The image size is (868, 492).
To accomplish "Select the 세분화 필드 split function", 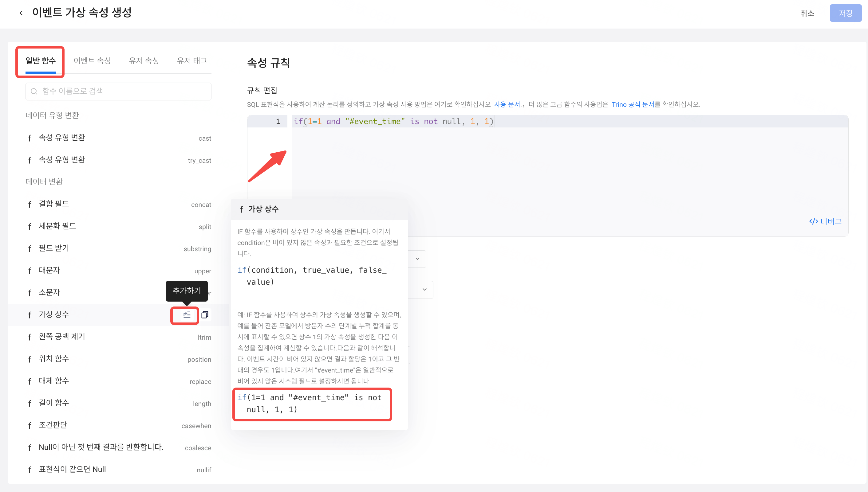I will 118,226.
